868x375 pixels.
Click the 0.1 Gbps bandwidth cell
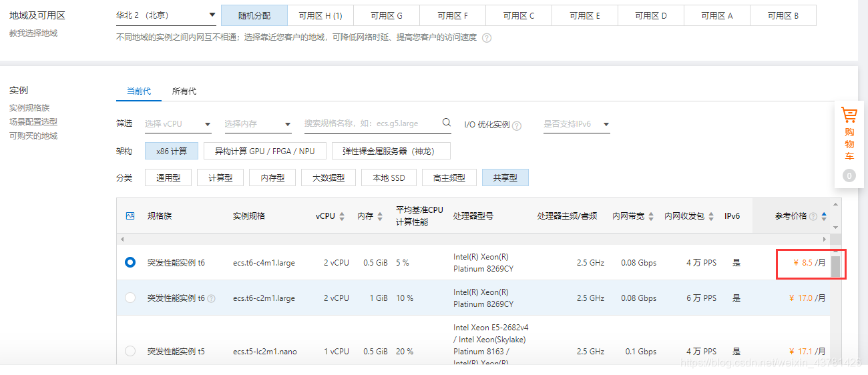click(x=641, y=351)
